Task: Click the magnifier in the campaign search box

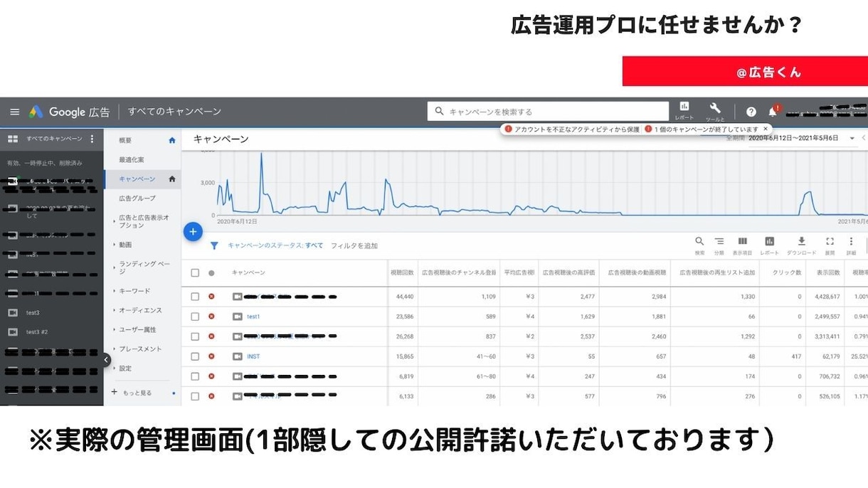Action: (x=439, y=112)
